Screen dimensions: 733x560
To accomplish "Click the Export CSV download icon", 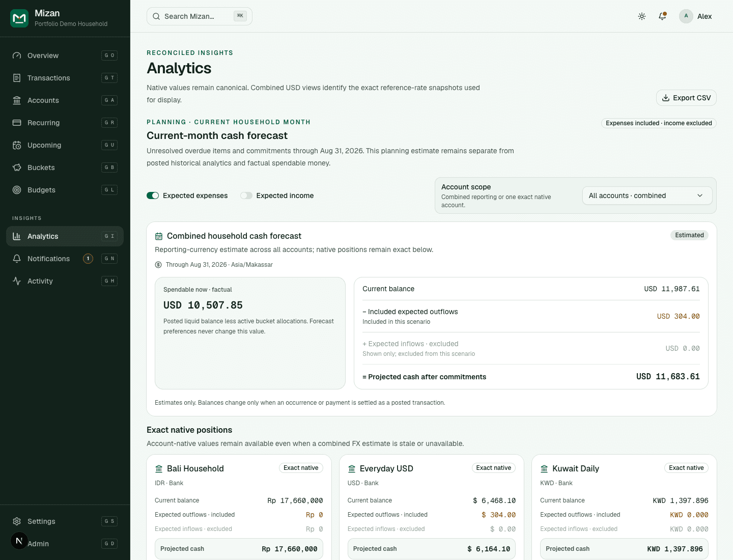I will pos(666,98).
